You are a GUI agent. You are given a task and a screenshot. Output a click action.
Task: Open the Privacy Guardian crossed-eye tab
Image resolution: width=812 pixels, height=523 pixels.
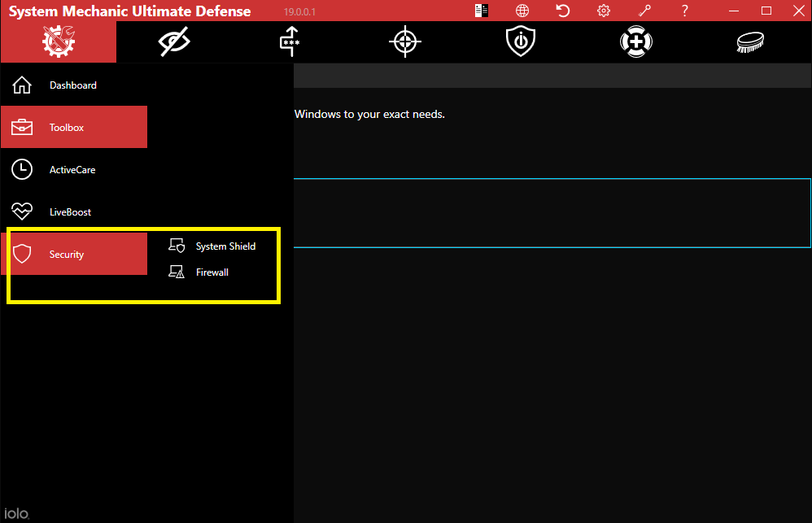174,41
